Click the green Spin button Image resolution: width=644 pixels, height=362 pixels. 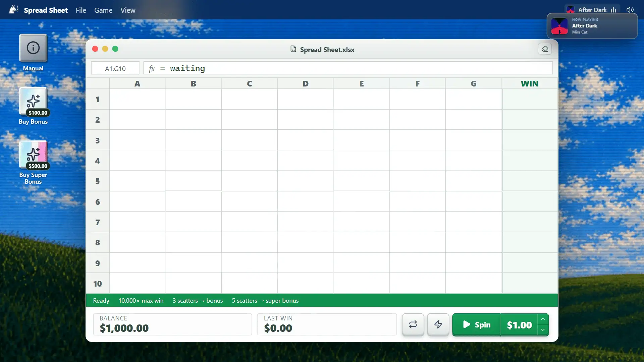point(477,324)
